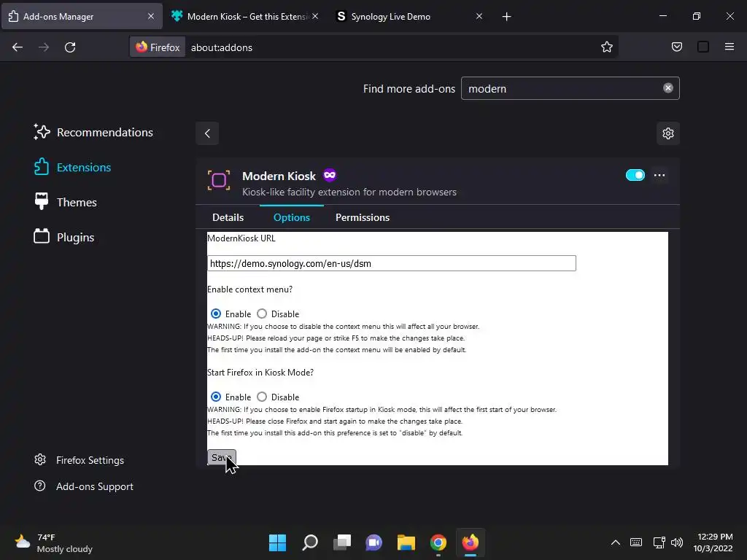The height and width of the screenshot is (560, 747).
Task: Open the Windows Start menu
Action: 277,542
